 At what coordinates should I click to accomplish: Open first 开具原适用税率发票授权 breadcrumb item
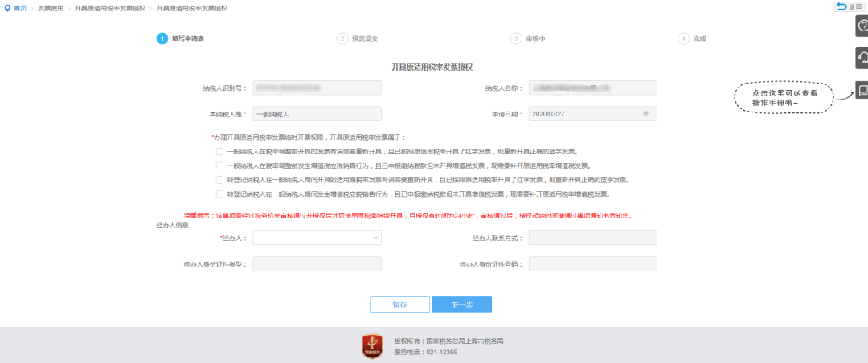(109, 8)
